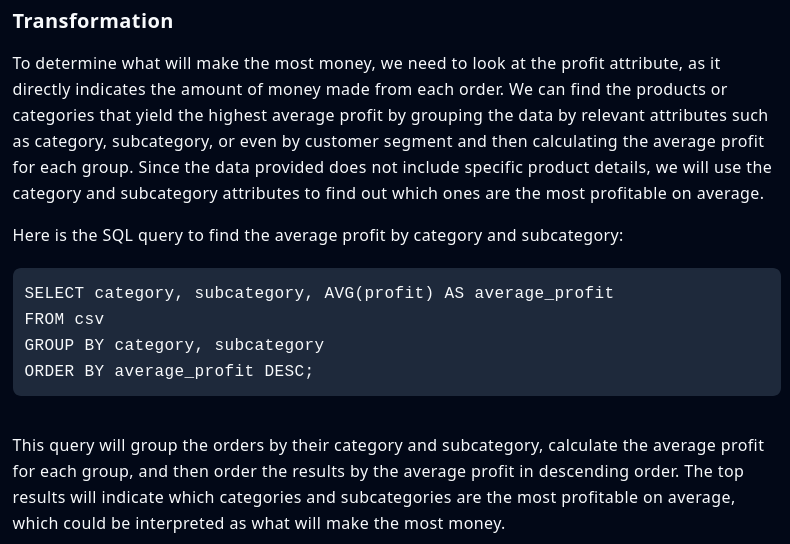This screenshot has height=544, width=790.
Task: Click the AS keyword in the query
Action: (454, 294)
